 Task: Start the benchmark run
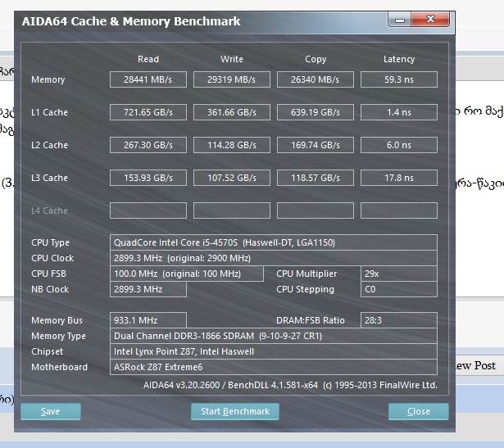[235, 411]
